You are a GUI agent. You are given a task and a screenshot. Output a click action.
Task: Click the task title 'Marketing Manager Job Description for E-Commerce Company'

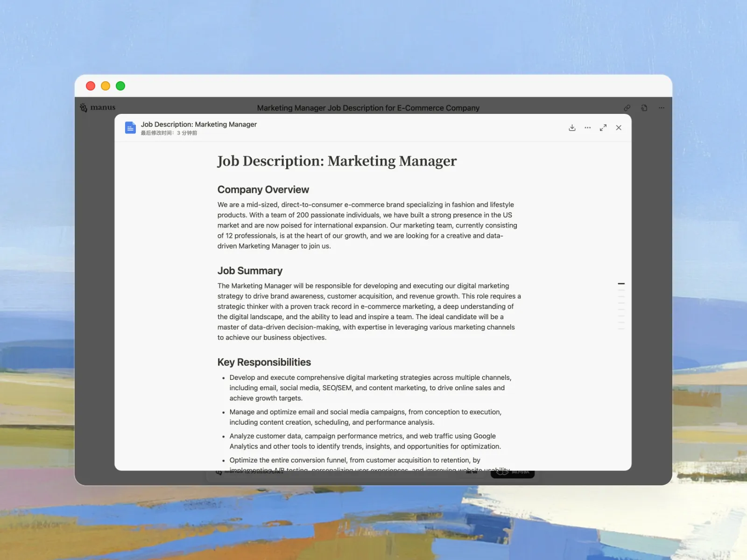368,108
